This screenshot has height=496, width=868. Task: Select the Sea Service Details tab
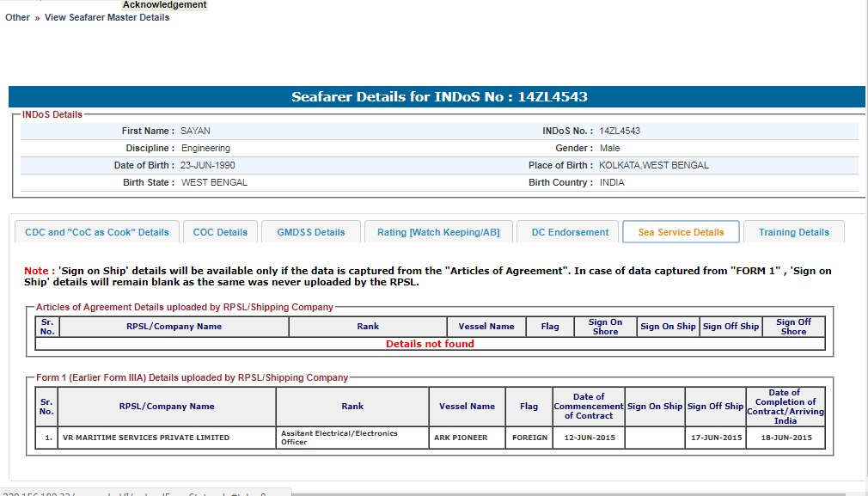[681, 232]
